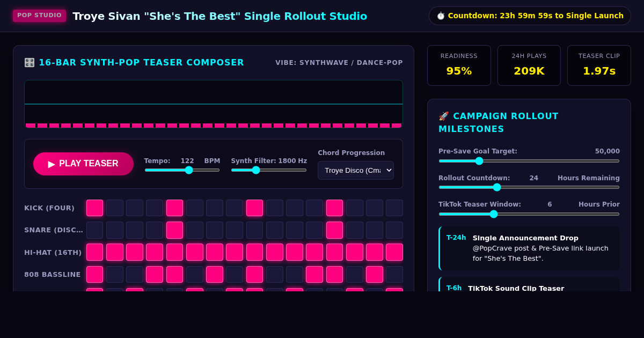644x338 pixels.
Task: Click the tempo value 122
Action: (x=187, y=161)
